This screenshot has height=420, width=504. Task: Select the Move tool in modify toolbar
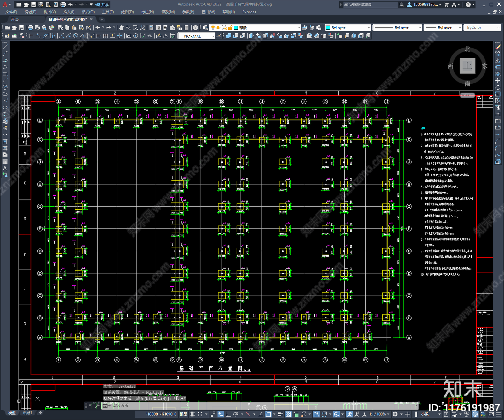pos(498,81)
